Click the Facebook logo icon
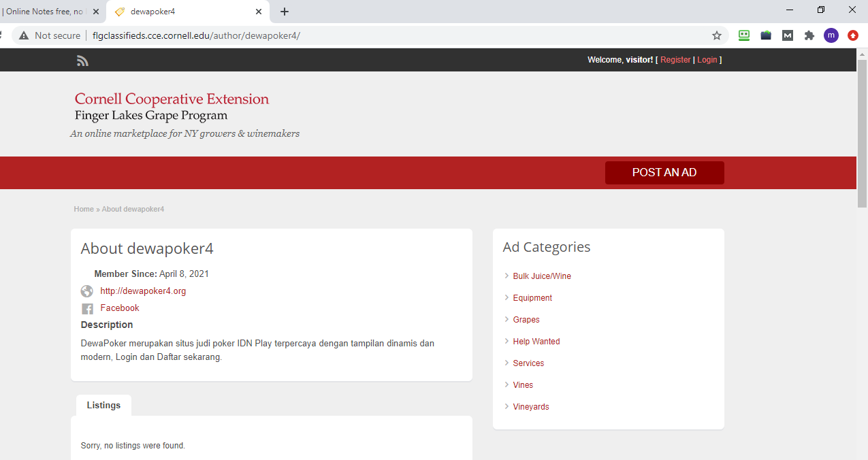Viewport: 868px width, 460px height. (x=87, y=309)
